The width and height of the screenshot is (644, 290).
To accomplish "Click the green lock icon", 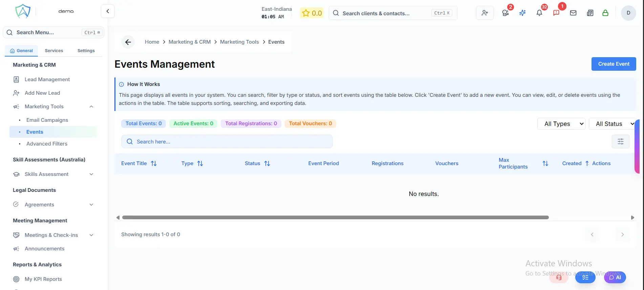I will point(605,13).
